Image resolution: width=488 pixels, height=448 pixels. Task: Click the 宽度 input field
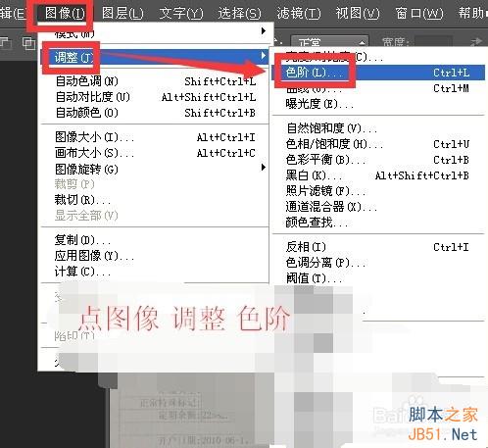pyautogui.click(x=433, y=41)
